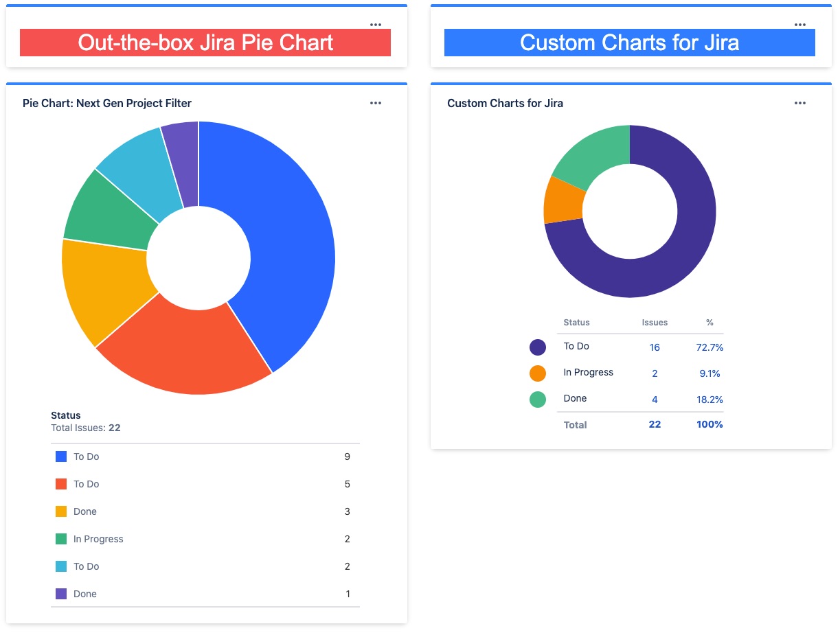Screen dimensions: 840x635
Task: Open the Pie Chart gadget's ellipsis menu
Action: point(376,103)
